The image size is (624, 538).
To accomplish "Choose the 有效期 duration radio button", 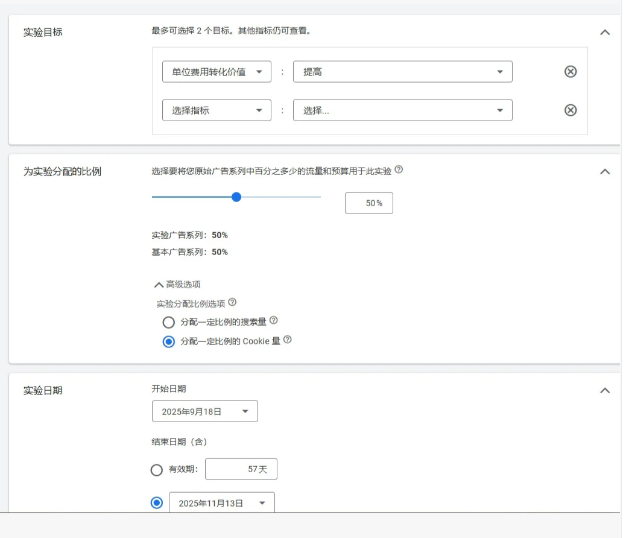I will [157, 469].
